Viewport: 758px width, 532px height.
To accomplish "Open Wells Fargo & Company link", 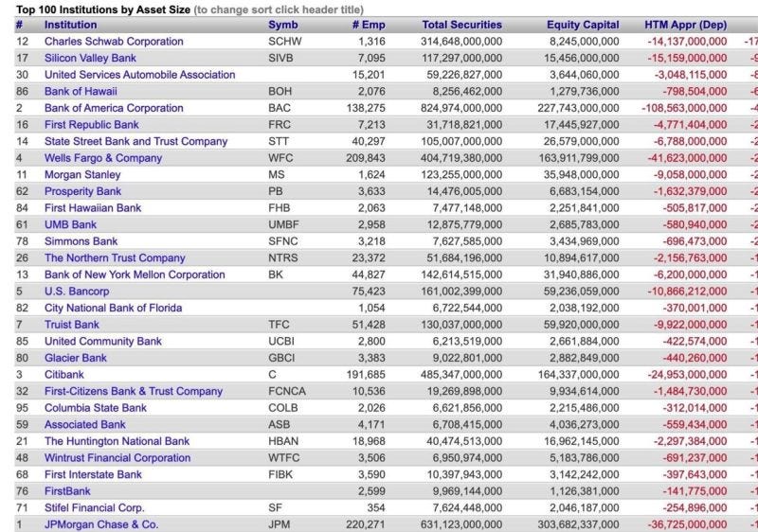I will [x=103, y=158].
